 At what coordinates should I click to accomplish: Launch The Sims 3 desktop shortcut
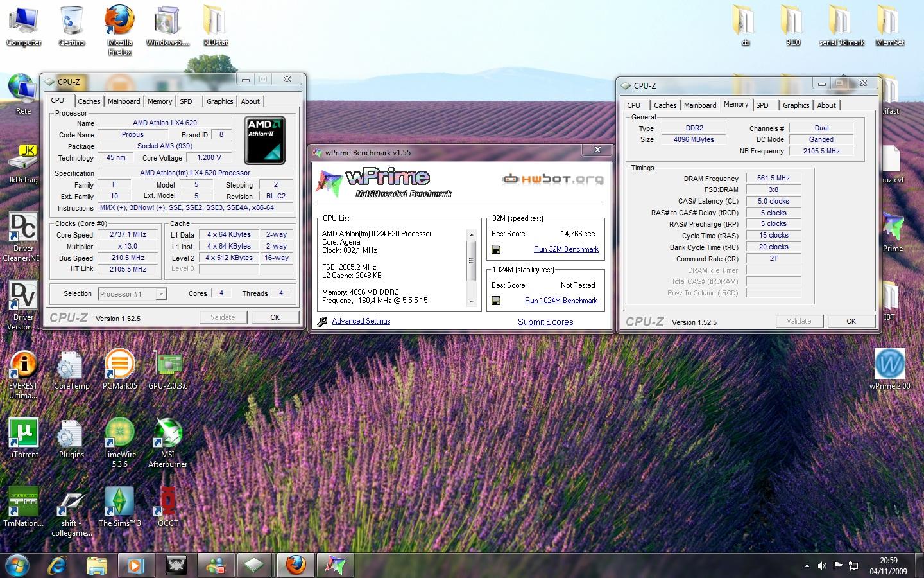click(x=120, y=507)
